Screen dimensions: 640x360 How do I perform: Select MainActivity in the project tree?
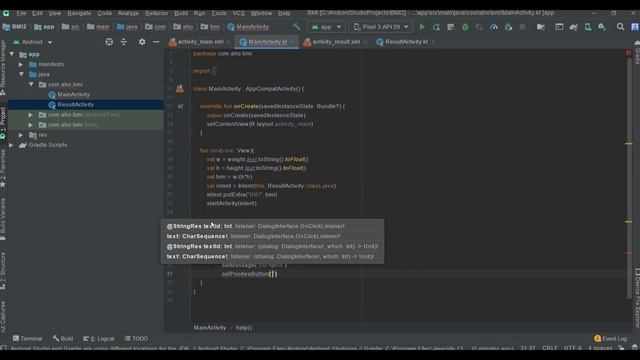click(x=73, y=95)
